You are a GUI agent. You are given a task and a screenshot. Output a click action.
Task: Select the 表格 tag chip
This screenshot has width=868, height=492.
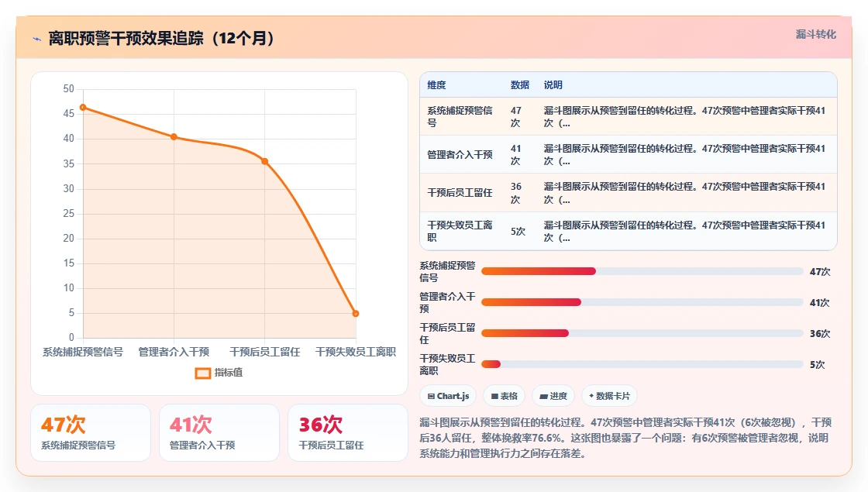click(x=505, y=396)
